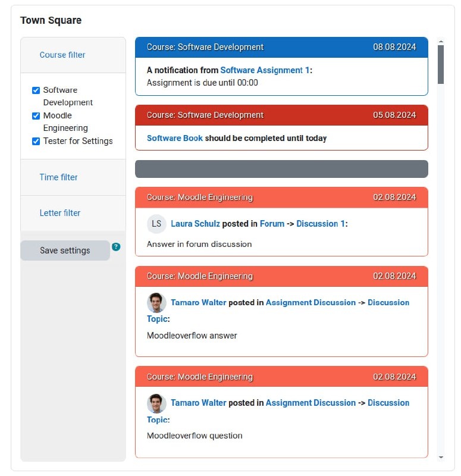The image size is (461, 476).
Task: Click the Laura Schulz name link
Action: (x=195, y=224)
